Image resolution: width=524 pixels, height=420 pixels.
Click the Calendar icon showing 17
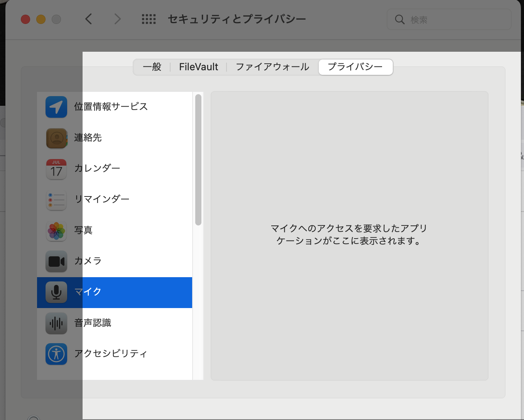pyautogui.click(x=56, y=169)
